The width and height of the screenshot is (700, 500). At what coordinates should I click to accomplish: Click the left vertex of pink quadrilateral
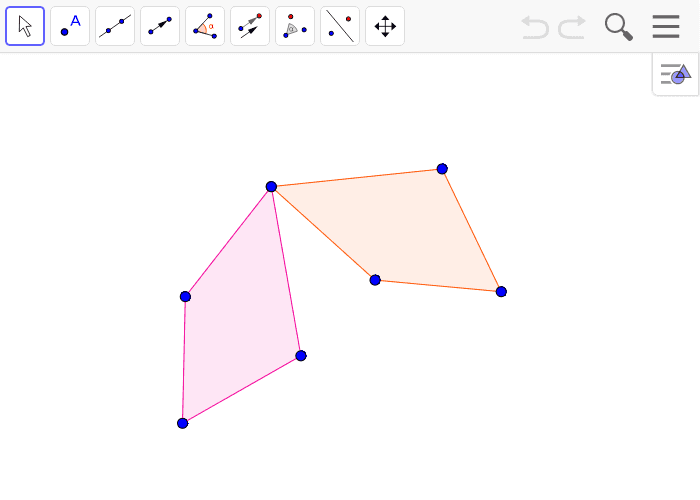pos(185,296)
